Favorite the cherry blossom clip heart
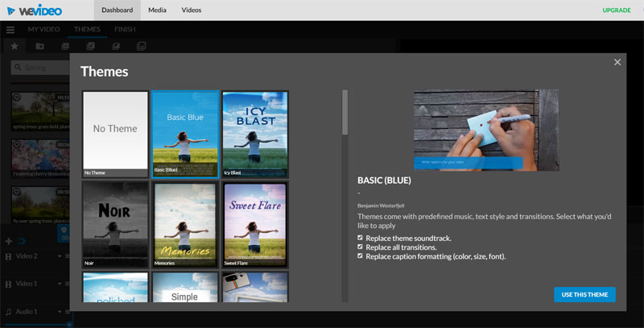644x328 pixels. click(x=17, y=145)
